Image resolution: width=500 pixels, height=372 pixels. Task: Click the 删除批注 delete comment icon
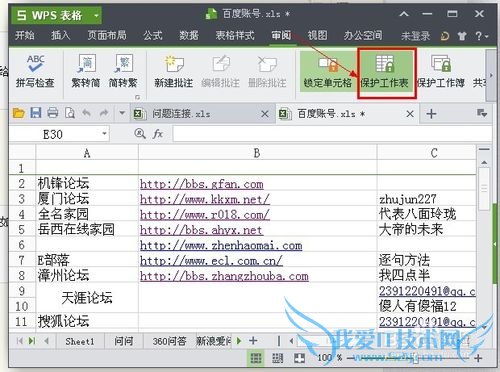tap(267, 64)
